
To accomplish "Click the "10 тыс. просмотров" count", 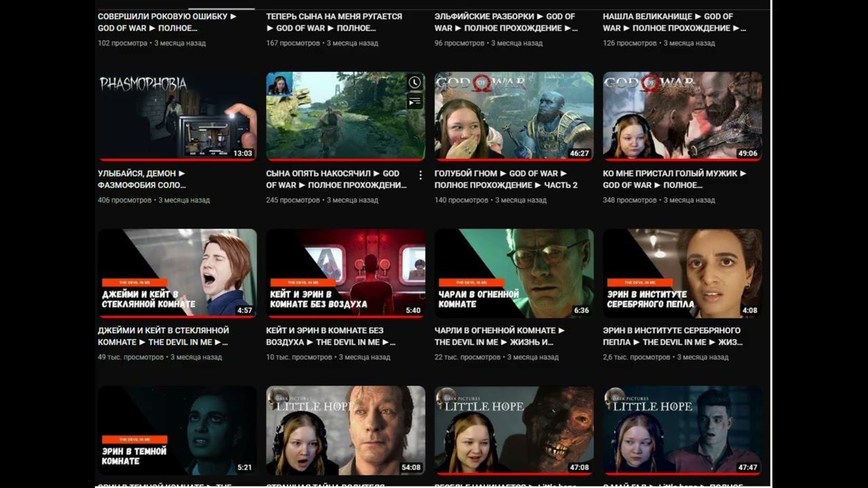I will pyautogui.click(x=299, y=357).
